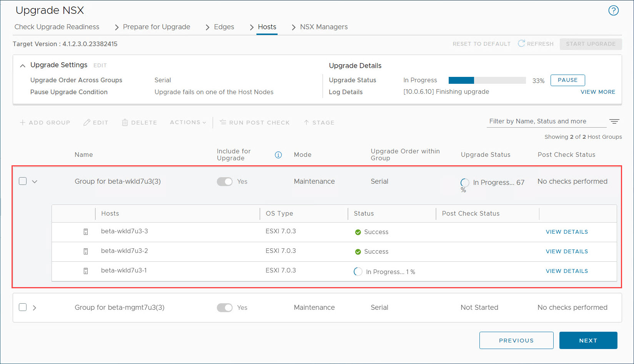
Task: Open the filter lines icon
Action: tap(614, 121)
